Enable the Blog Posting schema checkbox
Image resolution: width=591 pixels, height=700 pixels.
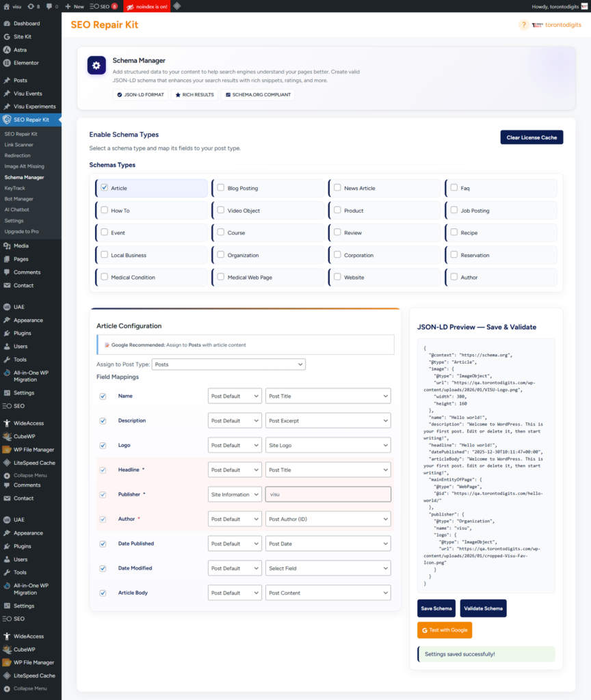(221, 188)
